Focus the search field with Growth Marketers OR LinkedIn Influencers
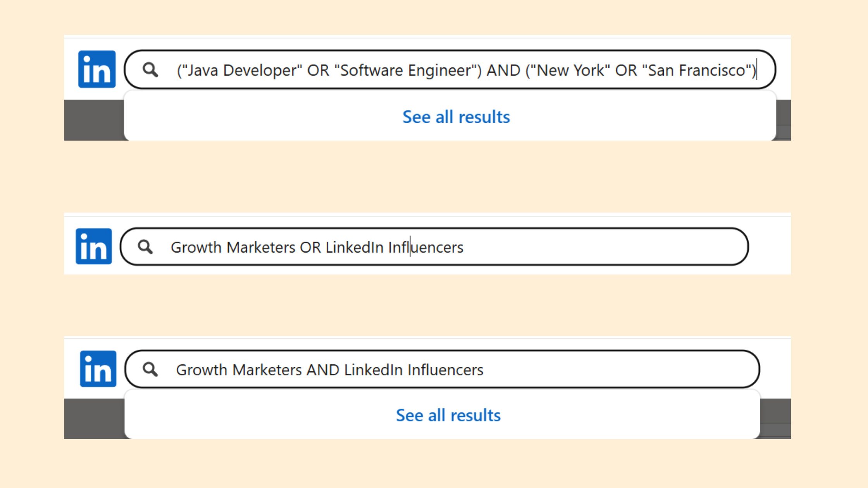868x488 pixels. click(x=434, y=247)
